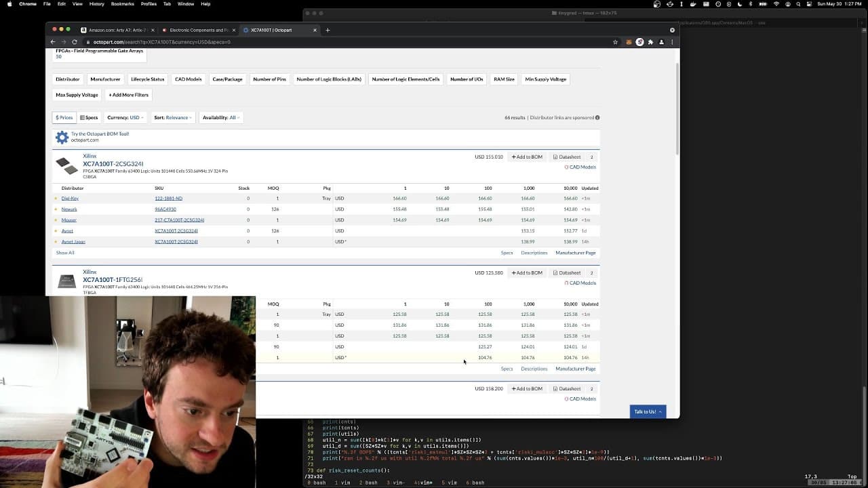
Task: Click the Octopart BOM Tool gear icon
Action: (62, 138)
